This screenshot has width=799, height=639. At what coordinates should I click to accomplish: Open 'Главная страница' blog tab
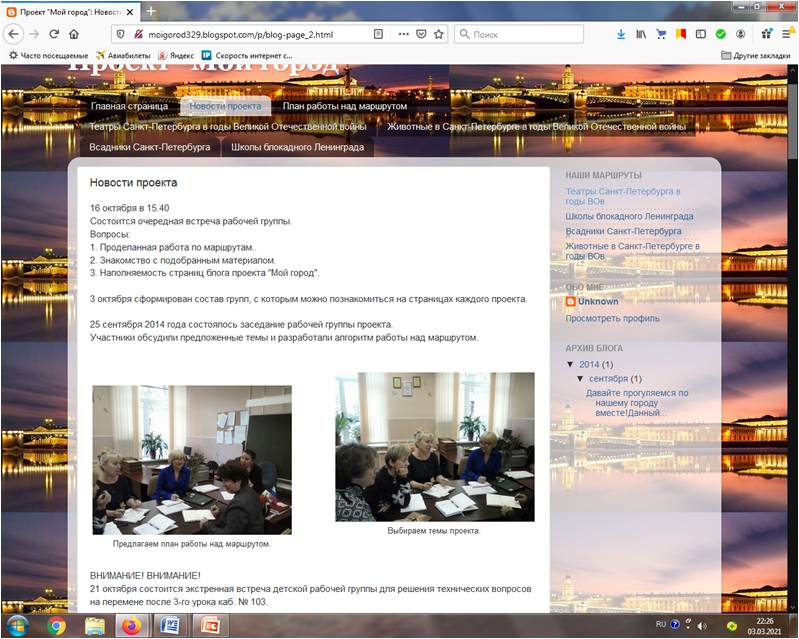129,106
